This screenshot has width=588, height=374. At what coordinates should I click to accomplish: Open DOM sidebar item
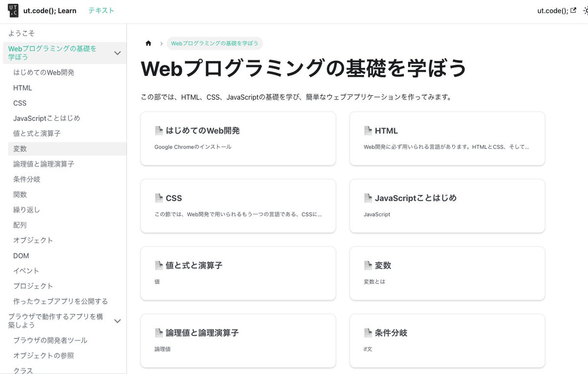coord(21,256)
